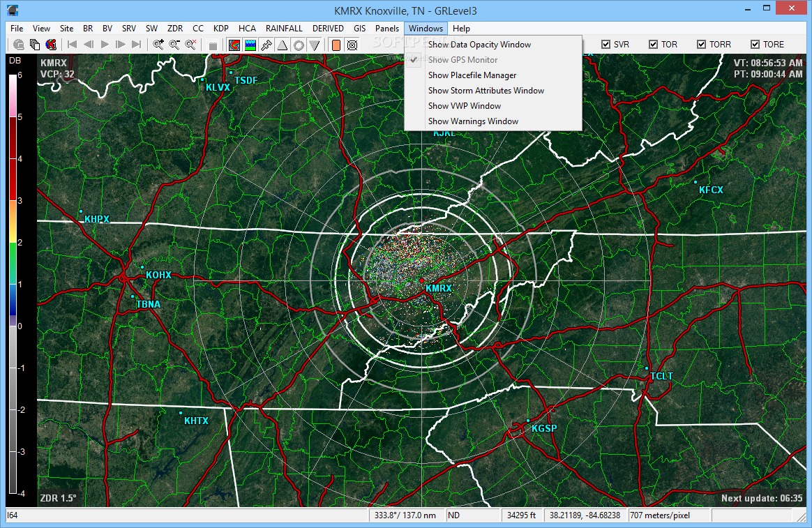Open the CC product menu
Screen dimensions: 812x528
pyautogui.click(x=198, y=29)
